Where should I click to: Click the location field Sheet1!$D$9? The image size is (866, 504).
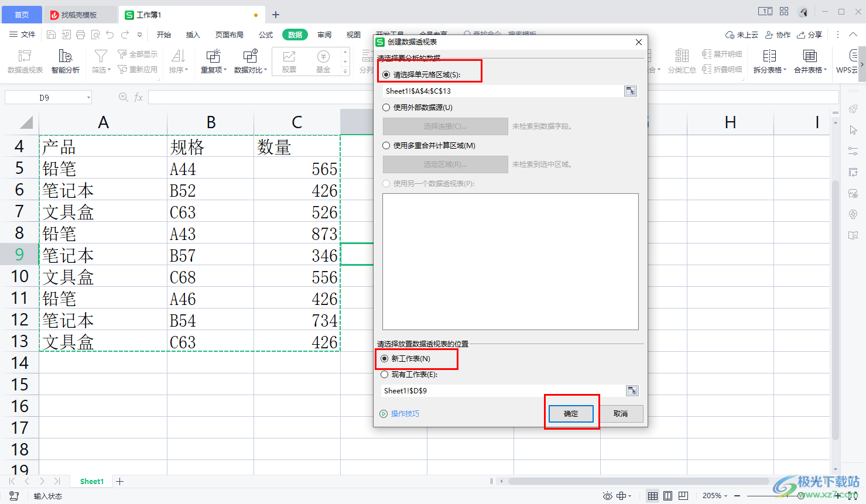(504, 390)
